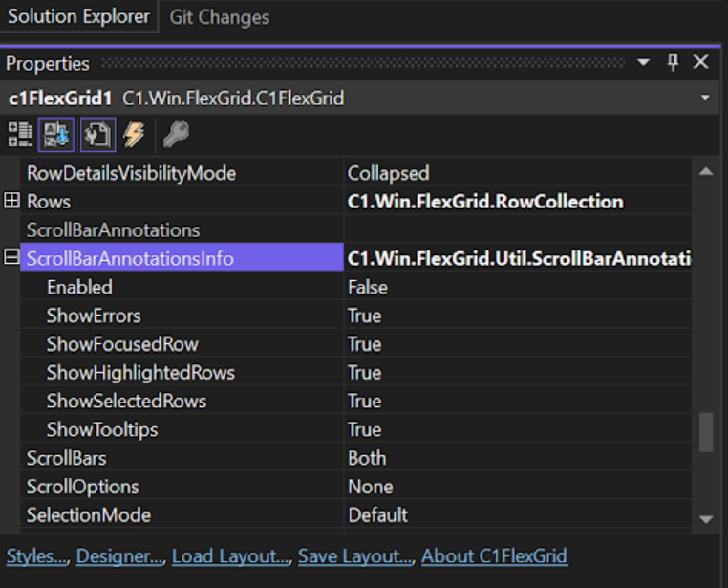The width and height of the screenshot is (728, 588).
Task: Open the Styles... link
Action: 37,555
